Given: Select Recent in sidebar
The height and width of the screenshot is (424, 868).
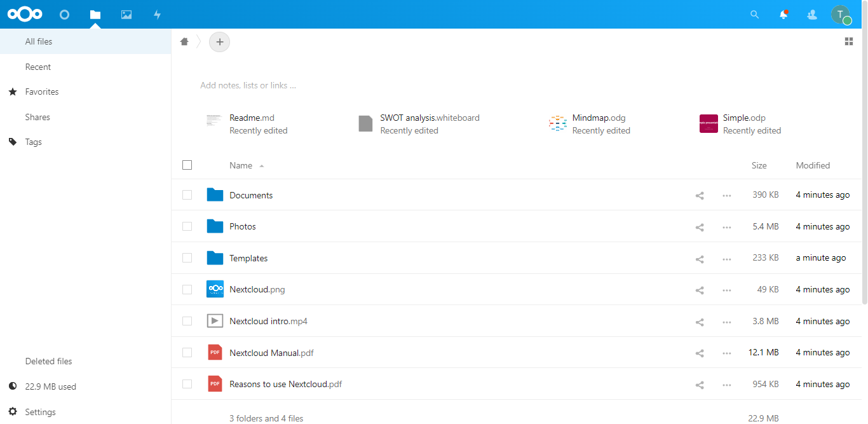Looking at the screenshot, I should coord(86,67).
